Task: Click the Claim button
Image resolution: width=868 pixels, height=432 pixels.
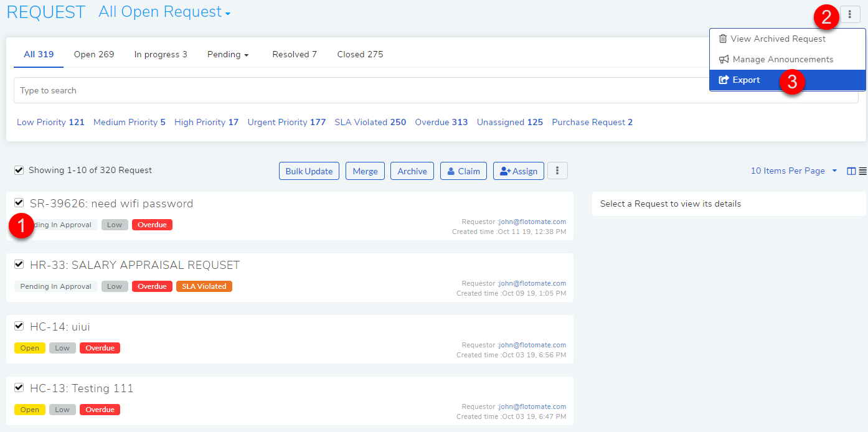Action: click(x=463, y=171)
